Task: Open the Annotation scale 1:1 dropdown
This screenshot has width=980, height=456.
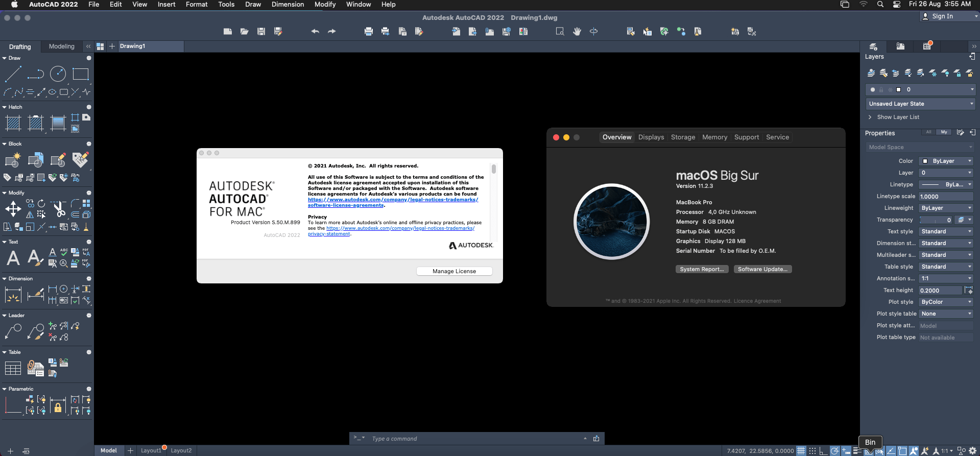Action: point(946,278)
